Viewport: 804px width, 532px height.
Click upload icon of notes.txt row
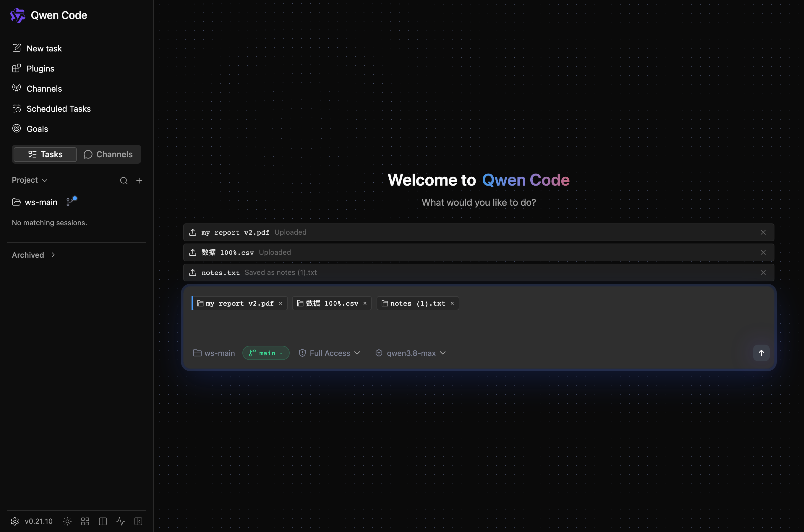coord(193,272)
